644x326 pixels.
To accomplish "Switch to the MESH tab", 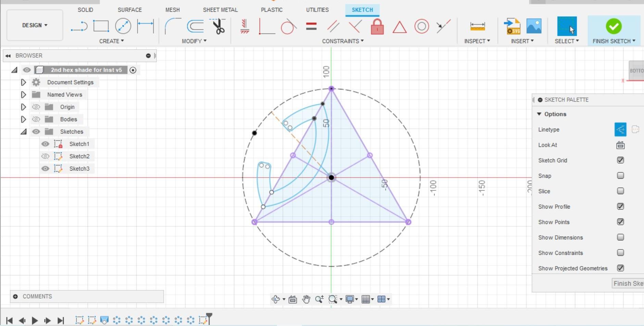I will click(173, 10).
